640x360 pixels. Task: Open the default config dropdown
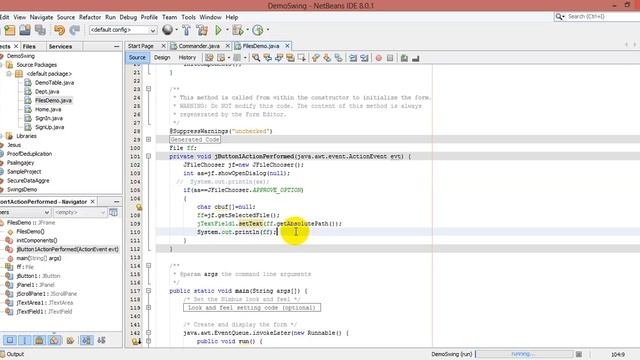(x=123, y=30)
